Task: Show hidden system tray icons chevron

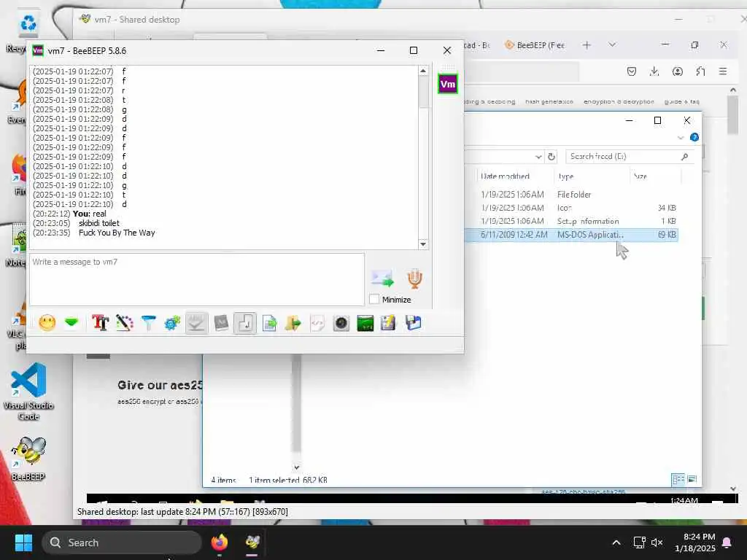Action: point(616,542)
